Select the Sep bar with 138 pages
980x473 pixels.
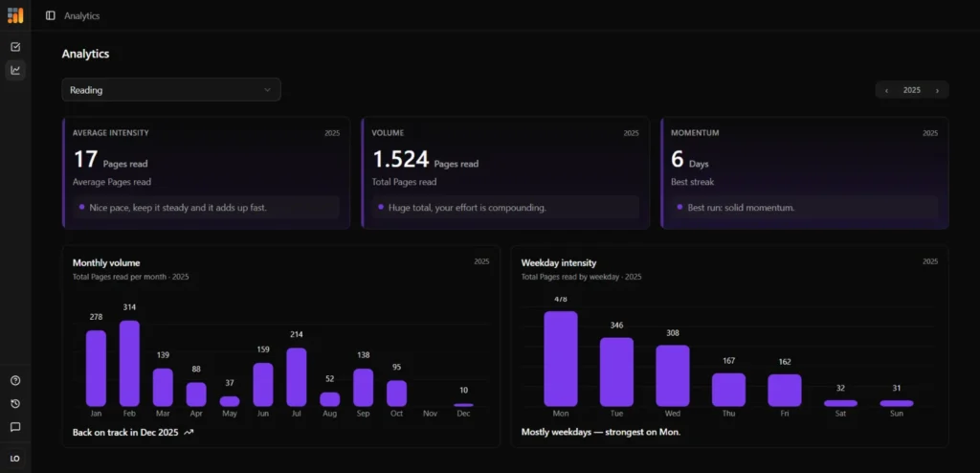tap(363, 387)
